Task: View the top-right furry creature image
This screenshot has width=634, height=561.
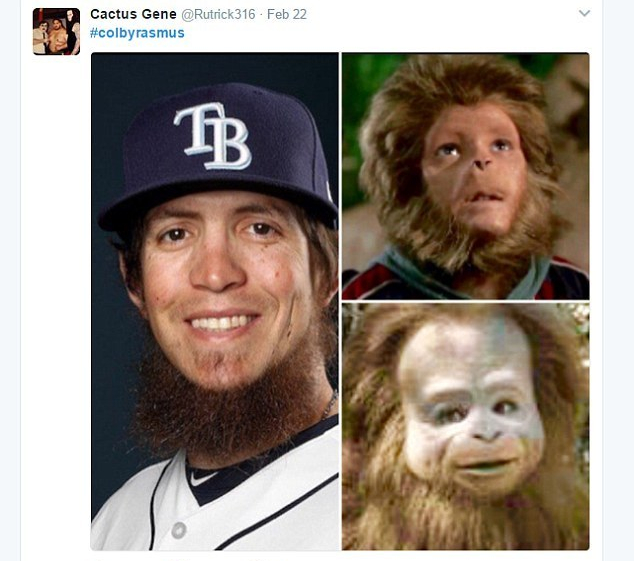Action: coord(465,176)
